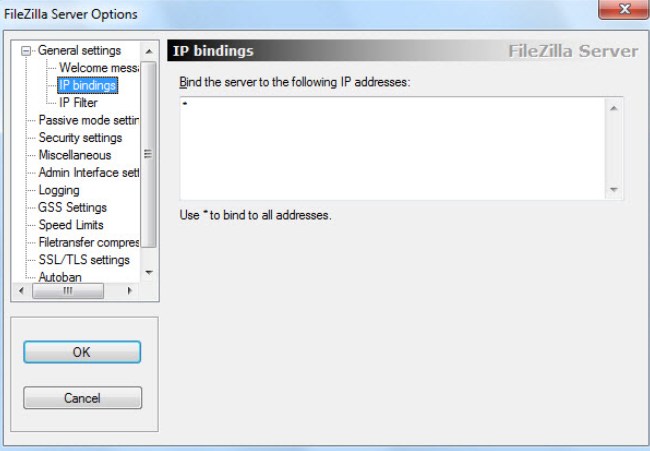This screenshot has width=650, height=451.
Task: Click inside the IP addresses text box
Action: pyautogui.click(x=392, y=148)
